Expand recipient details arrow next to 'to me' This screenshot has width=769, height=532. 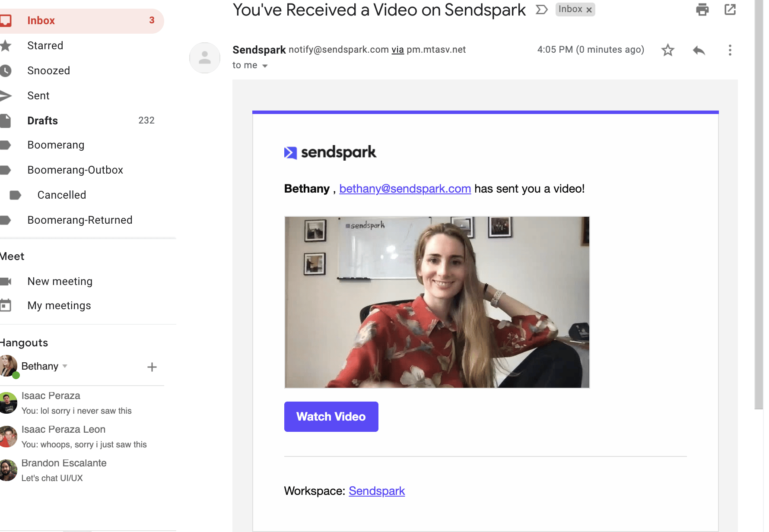pos(265,66)
